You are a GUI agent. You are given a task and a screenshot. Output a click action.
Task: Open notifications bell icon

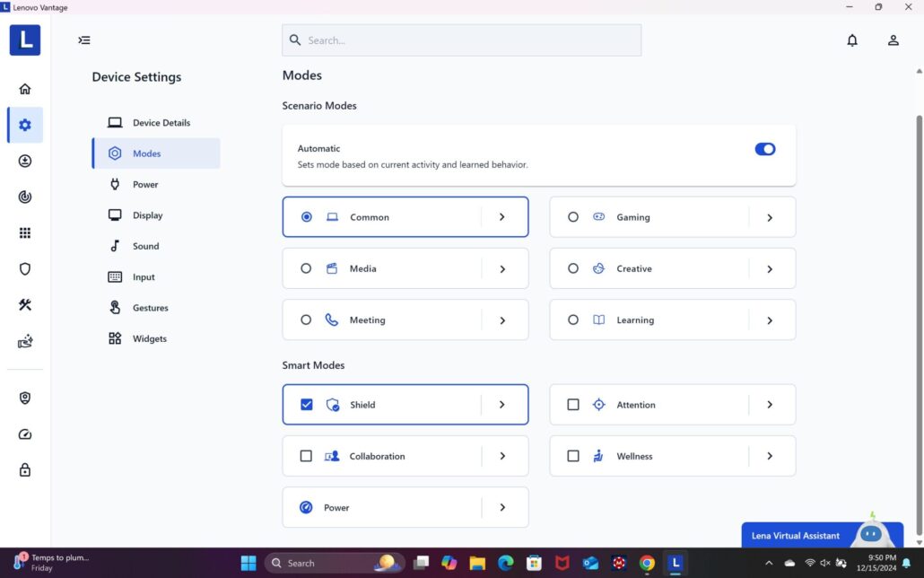[852, 40]
